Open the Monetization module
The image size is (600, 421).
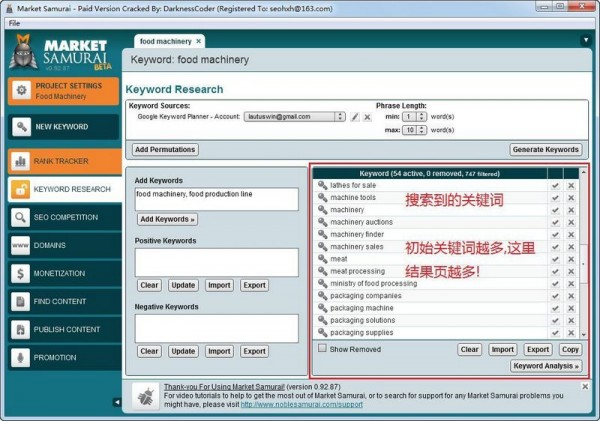tap(64, 272)
